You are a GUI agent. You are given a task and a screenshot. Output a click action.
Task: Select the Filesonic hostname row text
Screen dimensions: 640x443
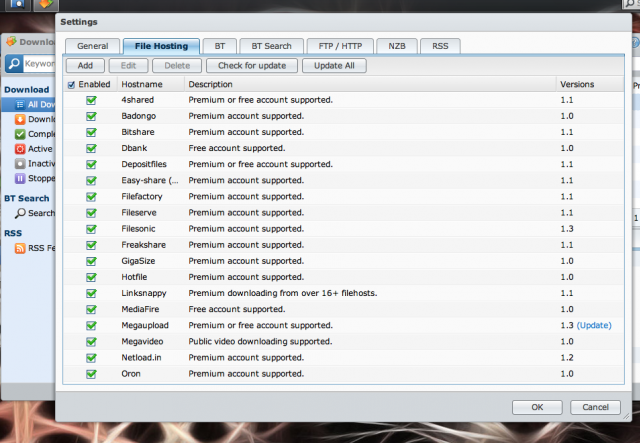(138, 229)
